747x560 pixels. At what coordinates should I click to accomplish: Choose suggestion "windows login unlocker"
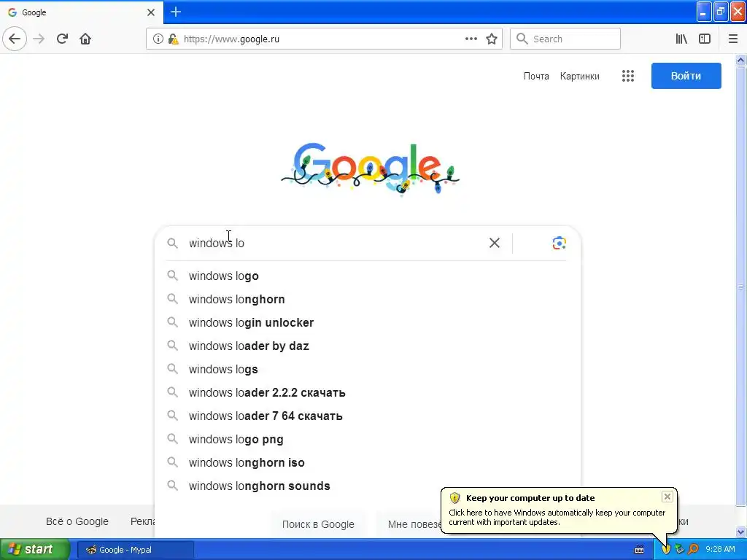click(x=368, y=322)
